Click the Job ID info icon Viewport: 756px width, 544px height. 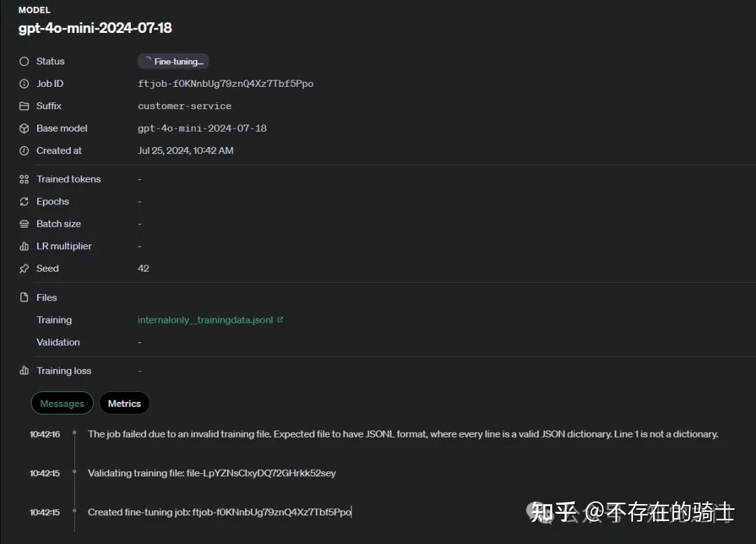[24, 83]
